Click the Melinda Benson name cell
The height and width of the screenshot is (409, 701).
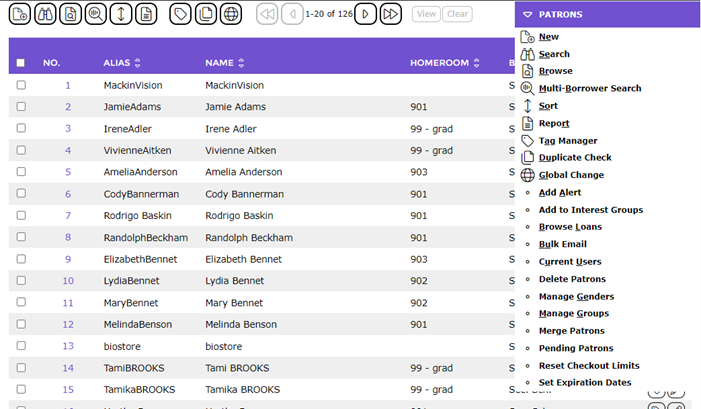click(x=241, y=325)
